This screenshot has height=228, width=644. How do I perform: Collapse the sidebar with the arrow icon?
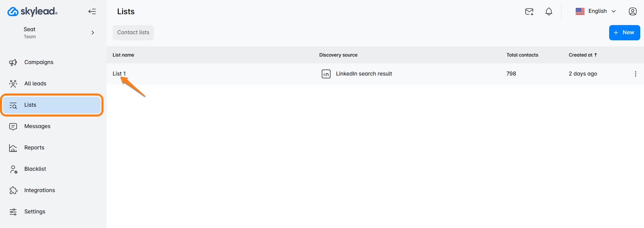[92, 12]
